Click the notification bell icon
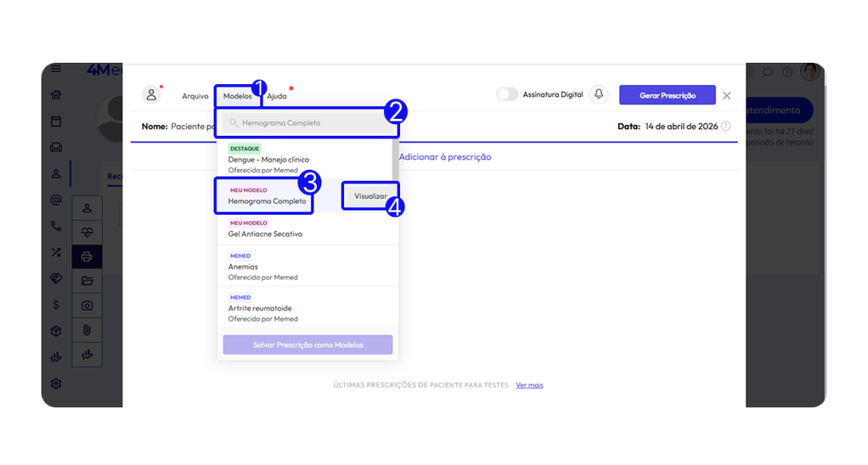868x465 pixels. 599,95
